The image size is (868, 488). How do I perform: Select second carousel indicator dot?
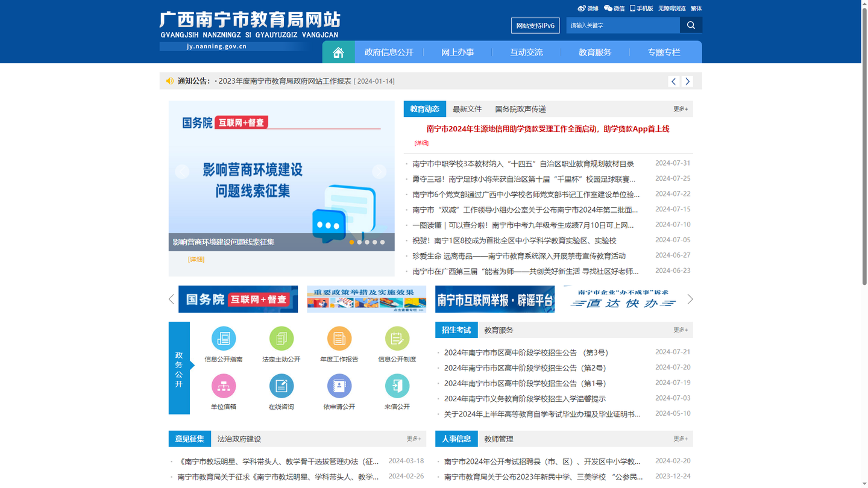[x=359, y=242]
